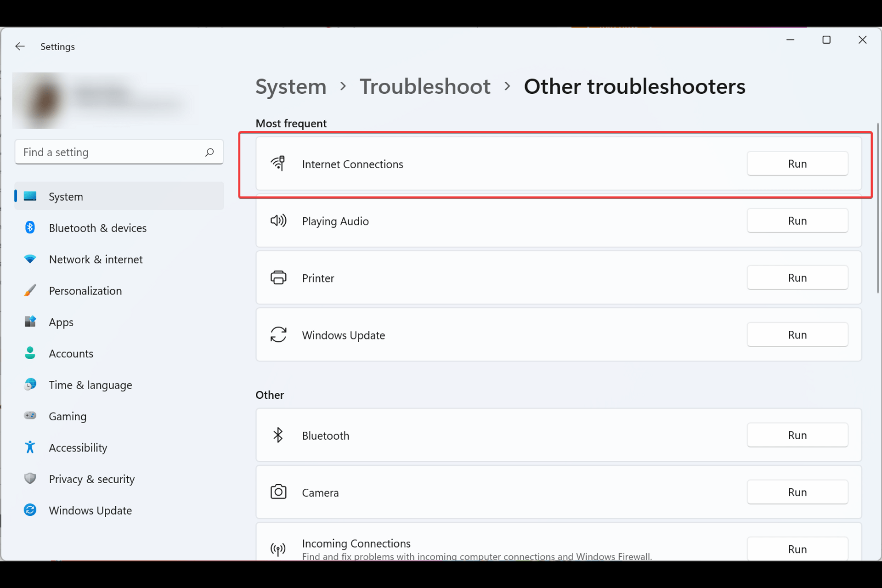Click the Playing Audio label
The width and height of the screenshot is (882, 588).
[x=335, y=221]
